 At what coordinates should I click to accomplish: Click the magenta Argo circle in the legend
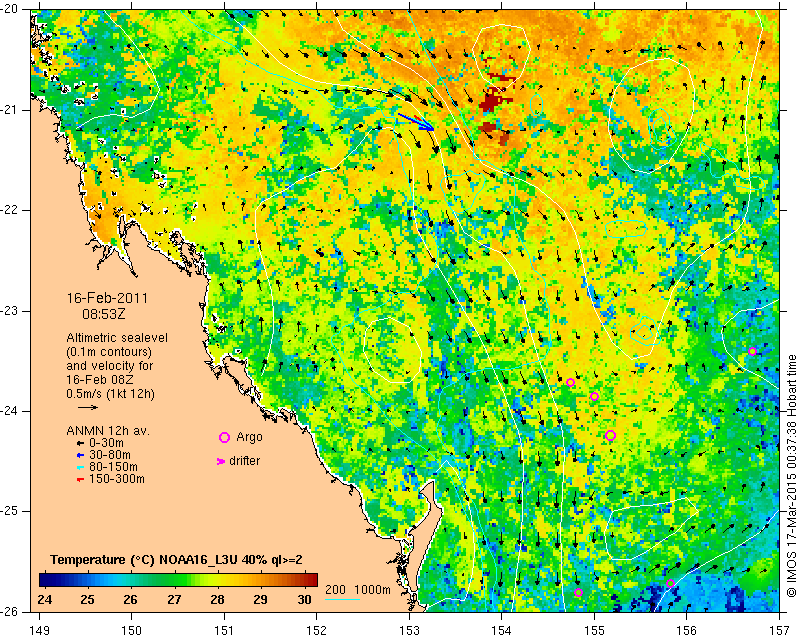coord(224,437)
